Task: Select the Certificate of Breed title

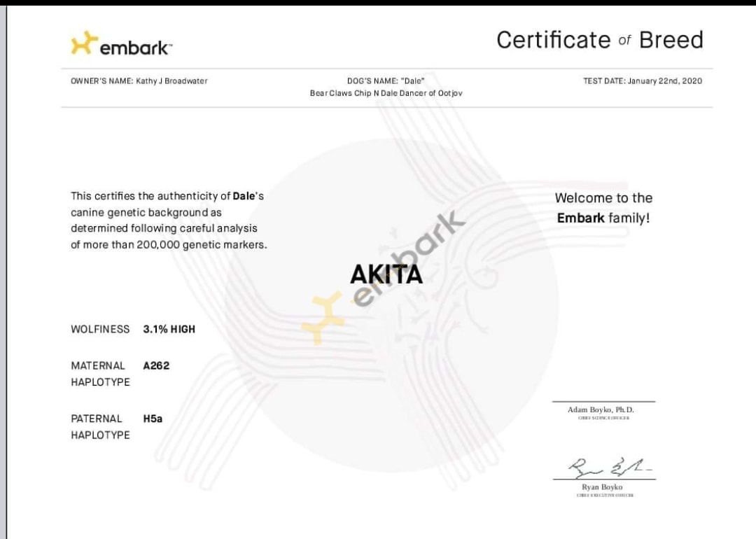Action: pos(599,40)
